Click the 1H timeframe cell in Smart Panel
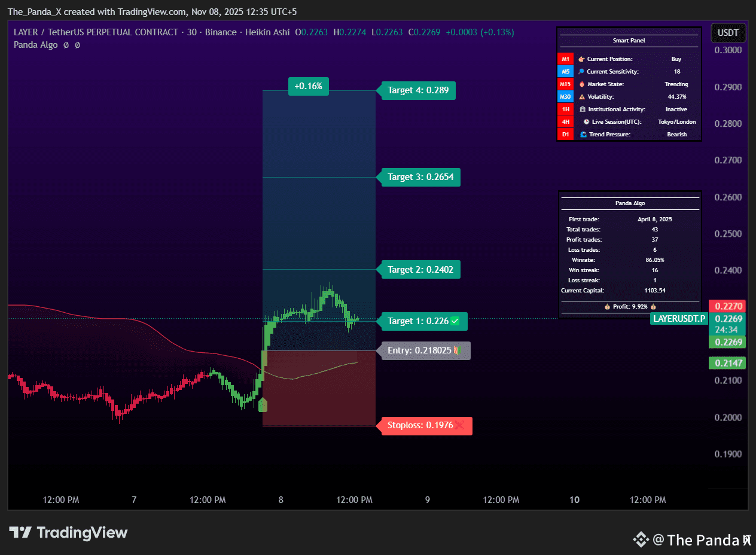This screenshot has width=756, height=555. (565, 109)
